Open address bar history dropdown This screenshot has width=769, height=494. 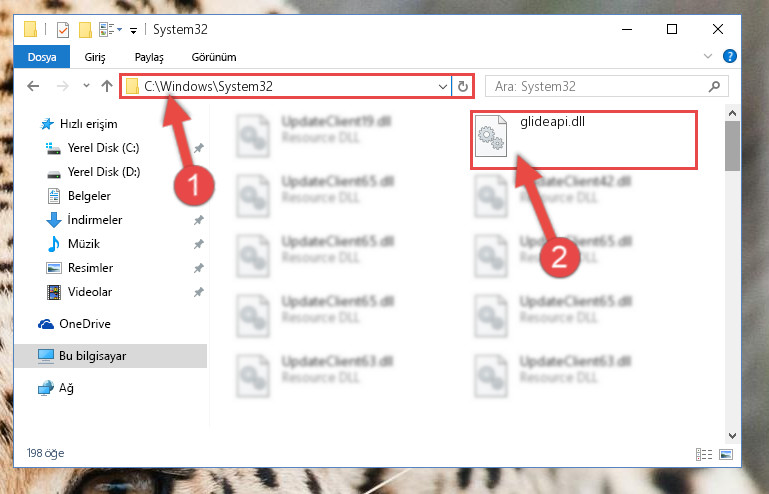(x=442, y=87)
